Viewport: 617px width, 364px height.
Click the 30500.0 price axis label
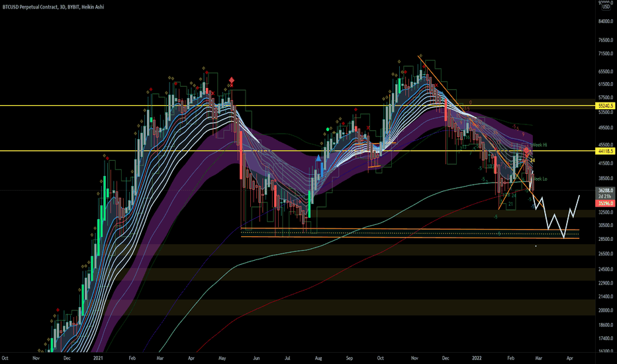[606, 226]
